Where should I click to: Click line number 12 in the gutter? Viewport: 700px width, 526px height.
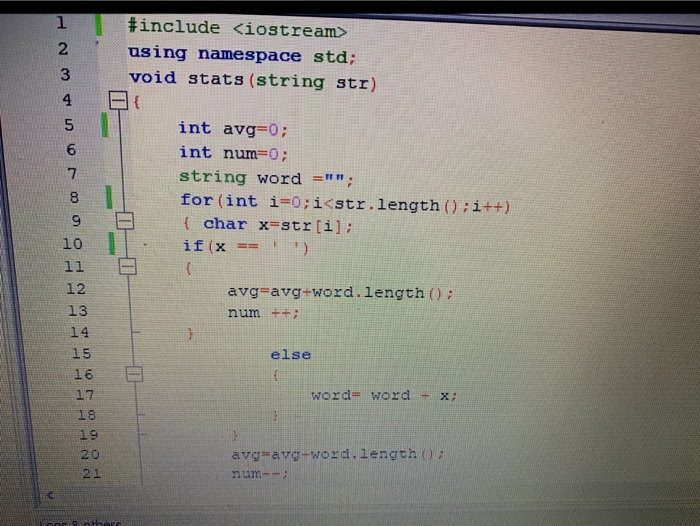click(x=76, y=289)
